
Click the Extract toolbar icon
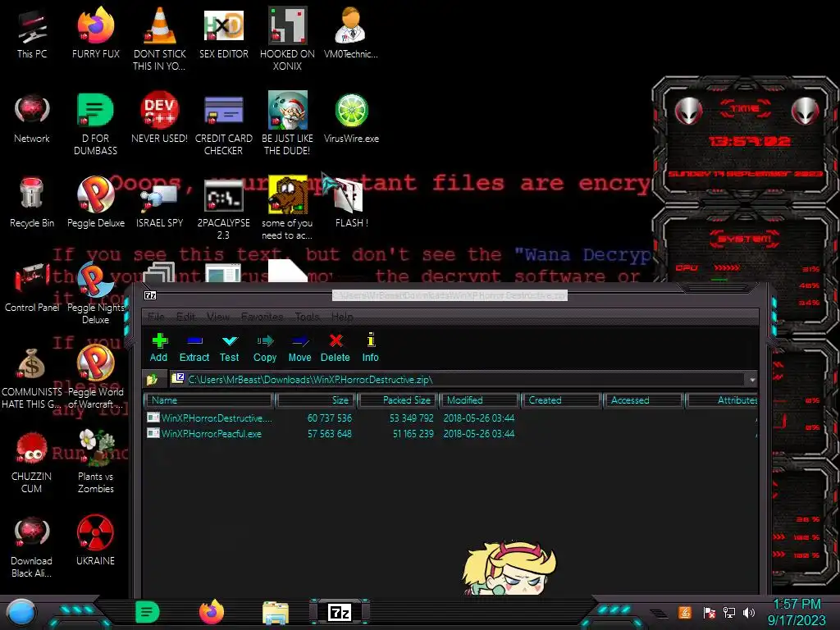coord(194,348)
